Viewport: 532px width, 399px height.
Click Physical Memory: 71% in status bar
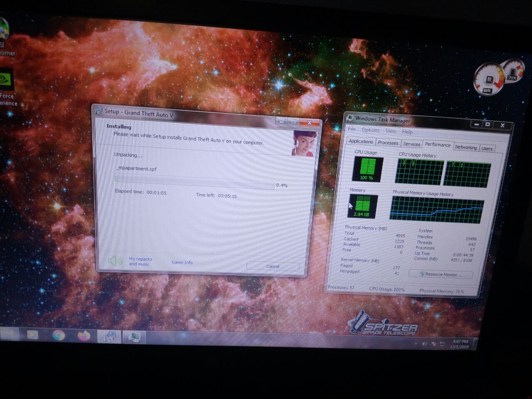(441, 291)
